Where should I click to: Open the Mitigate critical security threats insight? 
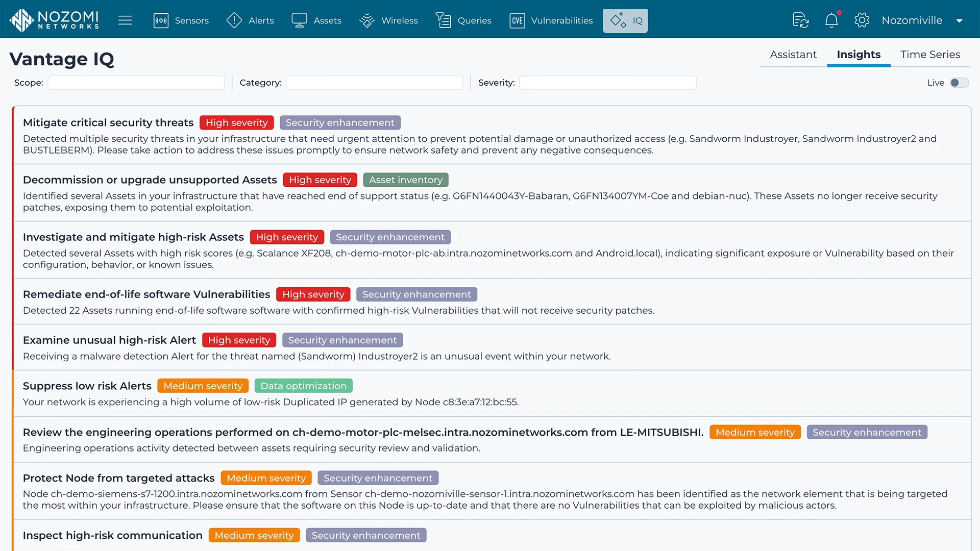(108, 122)
